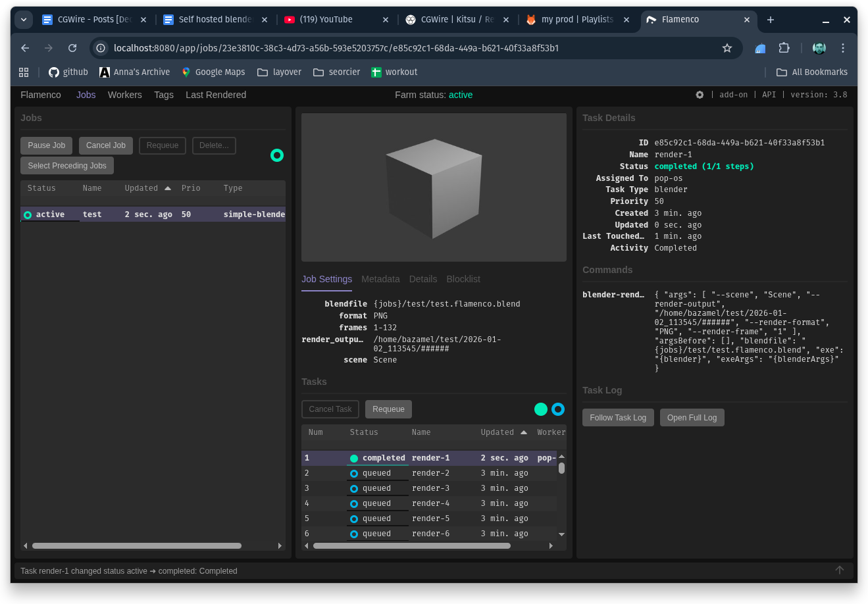This screenshot has height=604, width=868.
Task: Reload the page in the browser
Action: click(72, 48)
